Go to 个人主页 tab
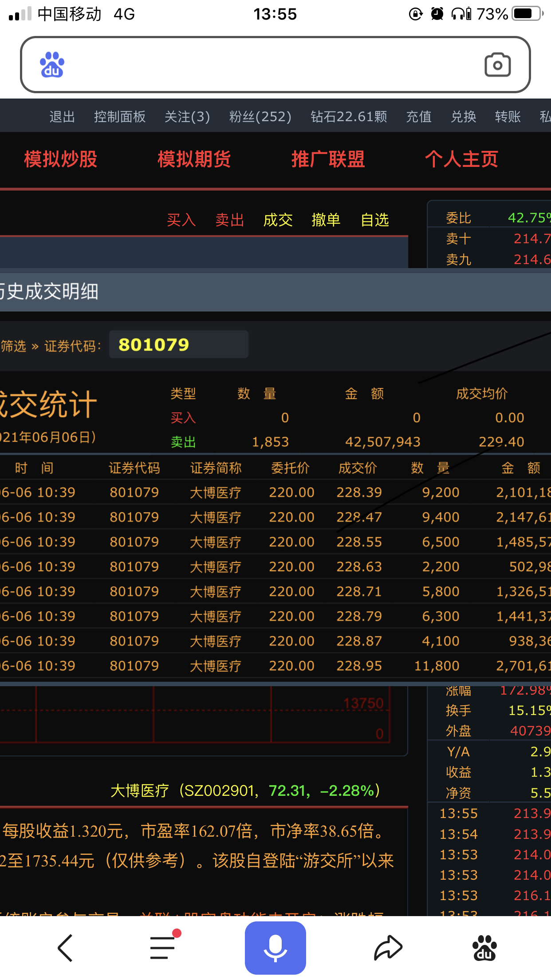 461,159
